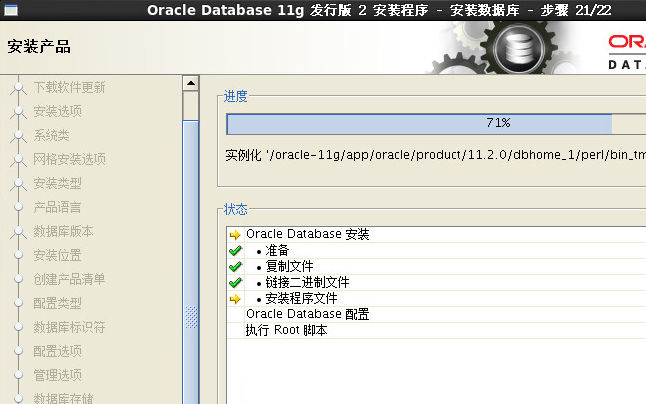
Task: Select the 管理选项 step
Action: (x=57, y=375)
